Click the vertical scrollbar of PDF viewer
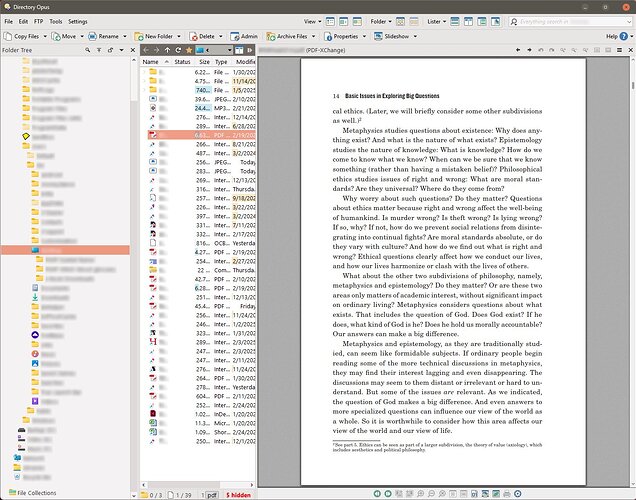636x500 pixels. tap(633, 272)
